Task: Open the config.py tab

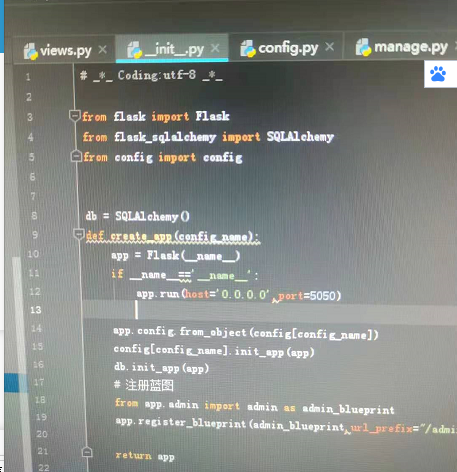Action: (279, 48)
